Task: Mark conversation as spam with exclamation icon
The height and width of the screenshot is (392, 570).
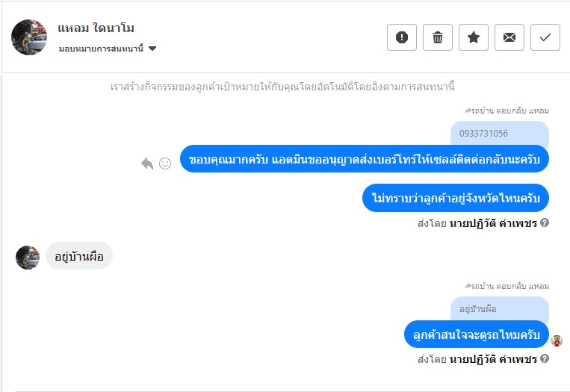Action: tap(402, 37)
